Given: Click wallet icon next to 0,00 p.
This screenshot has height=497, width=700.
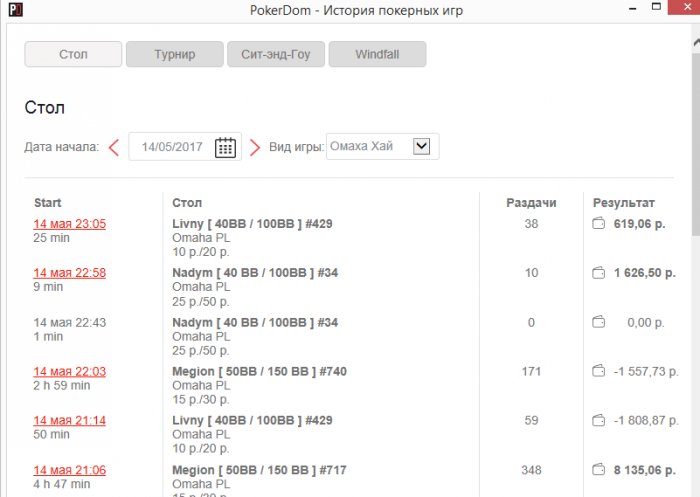Looking at the screenshot, I should 598,322.
